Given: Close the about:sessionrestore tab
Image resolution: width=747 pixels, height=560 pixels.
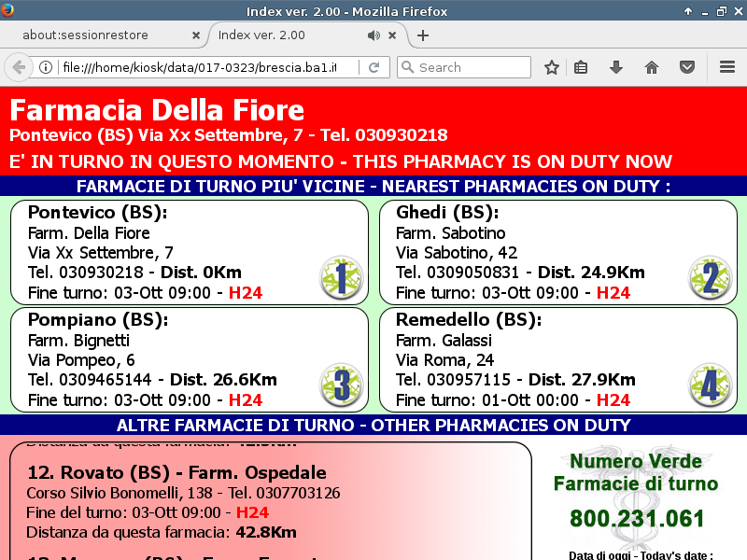Looking at the screenshot, I should coord(196,35).
